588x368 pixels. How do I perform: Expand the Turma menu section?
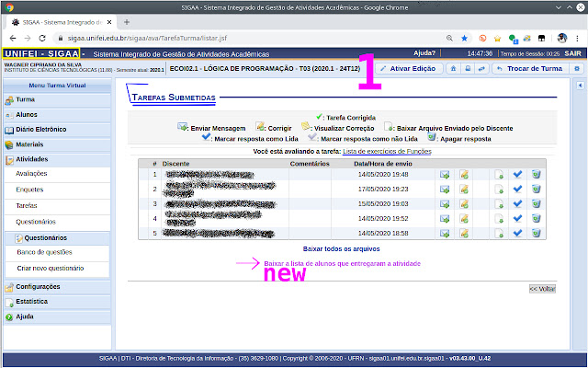57,100
